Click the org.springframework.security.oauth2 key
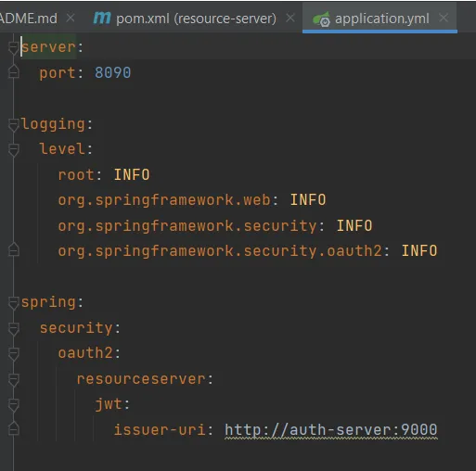 click(x=220, y=251)
